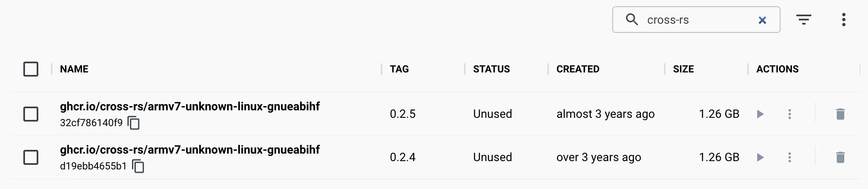The image size is (868, 189).
Task: Sort images by Name column
Action: click(x=74, y=69)
